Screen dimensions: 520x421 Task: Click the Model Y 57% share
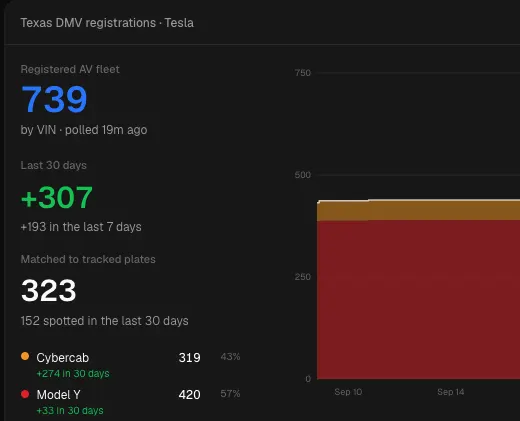(x=230, y=394)
